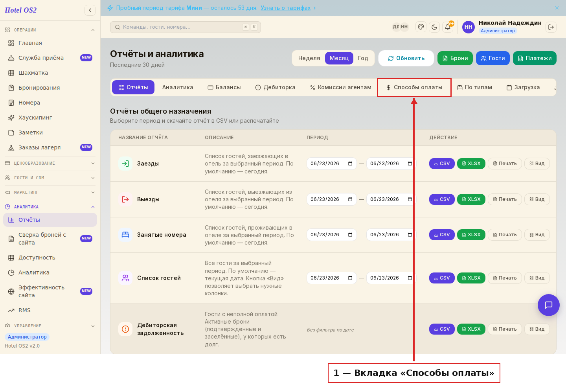The image size is (566, 392).
Task: Collapse the sidebar with the chevron button
Action: click(x=90, y=10)
